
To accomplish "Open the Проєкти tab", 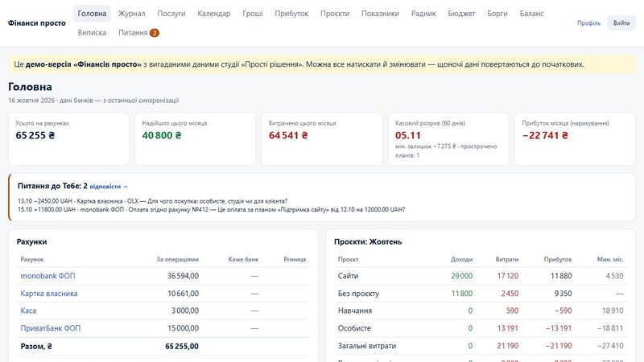I will tap(335, 14).
